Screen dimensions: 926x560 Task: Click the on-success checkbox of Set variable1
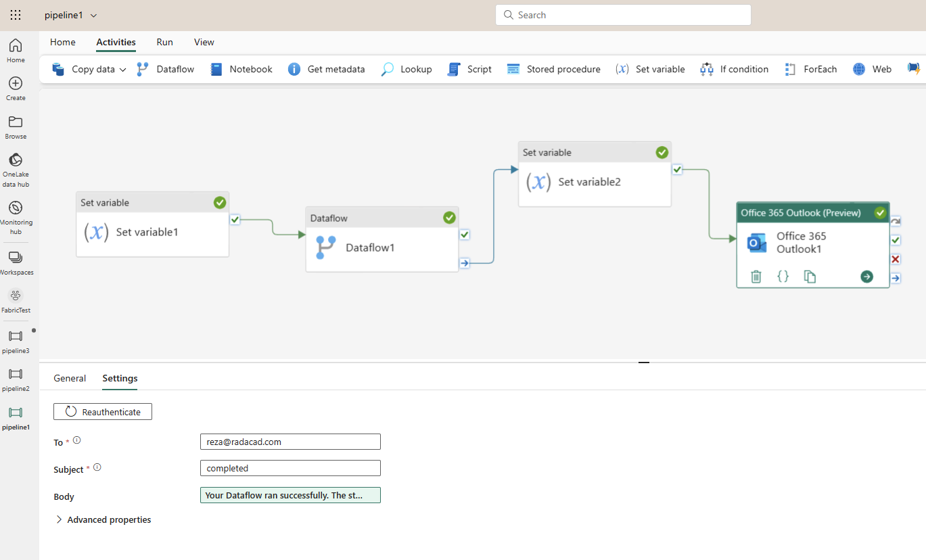tap(235, 219)
